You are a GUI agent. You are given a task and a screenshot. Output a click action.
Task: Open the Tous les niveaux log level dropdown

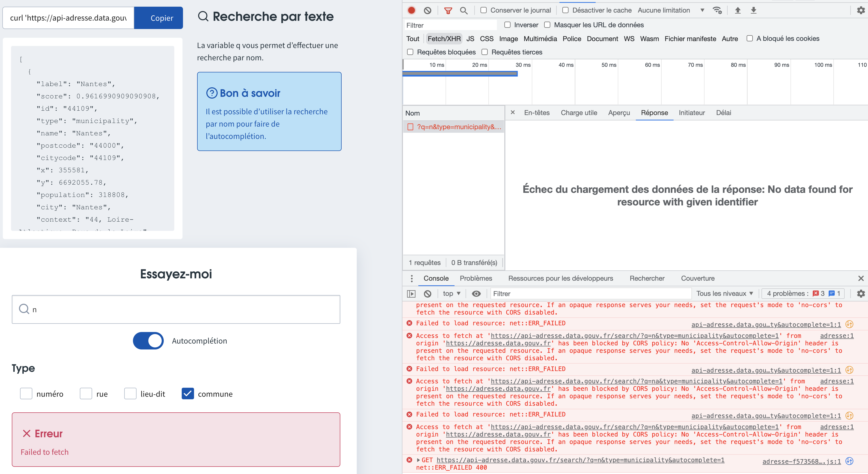[x=724, y=294]
